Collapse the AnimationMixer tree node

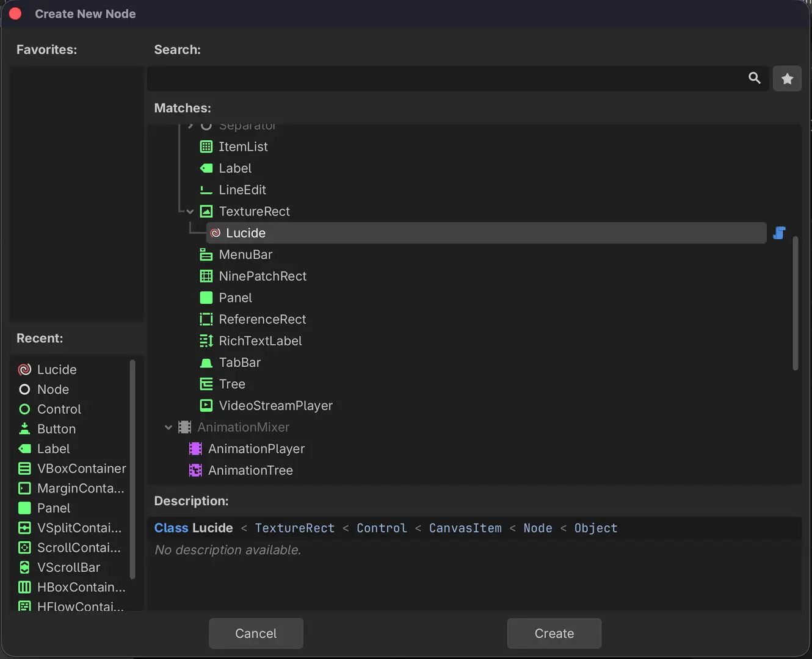pos(169,428)
